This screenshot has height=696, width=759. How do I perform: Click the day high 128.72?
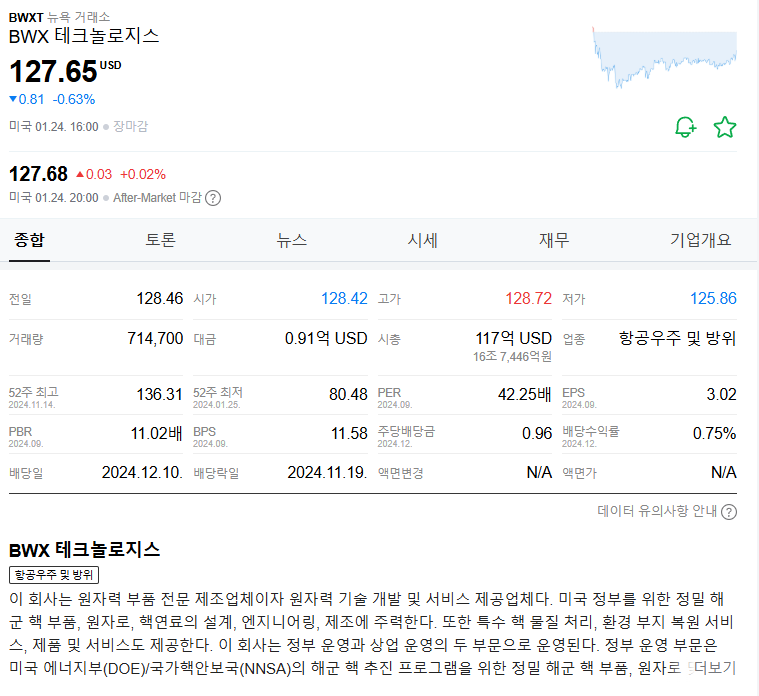[x=529, y=299]
